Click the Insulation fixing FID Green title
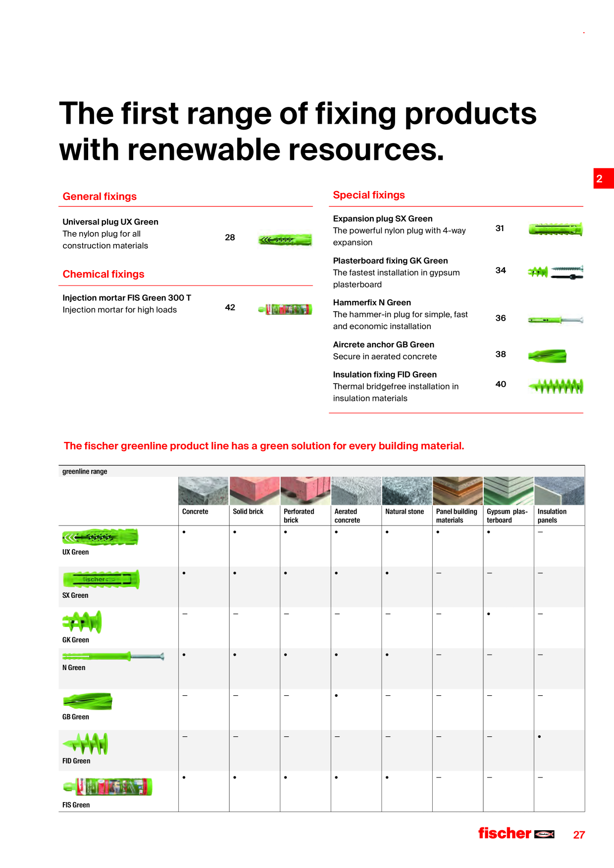 [385, 375]
